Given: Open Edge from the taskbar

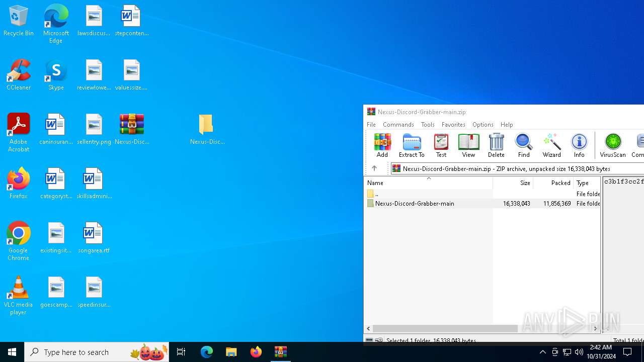Looking at the screenshot, I should coord(207,352).
